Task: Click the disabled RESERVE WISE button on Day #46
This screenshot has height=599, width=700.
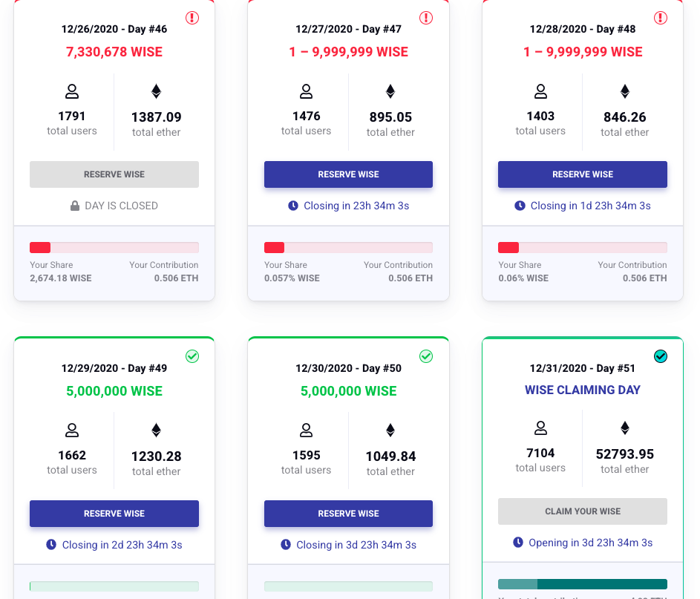Action: [x=114, y=174]
